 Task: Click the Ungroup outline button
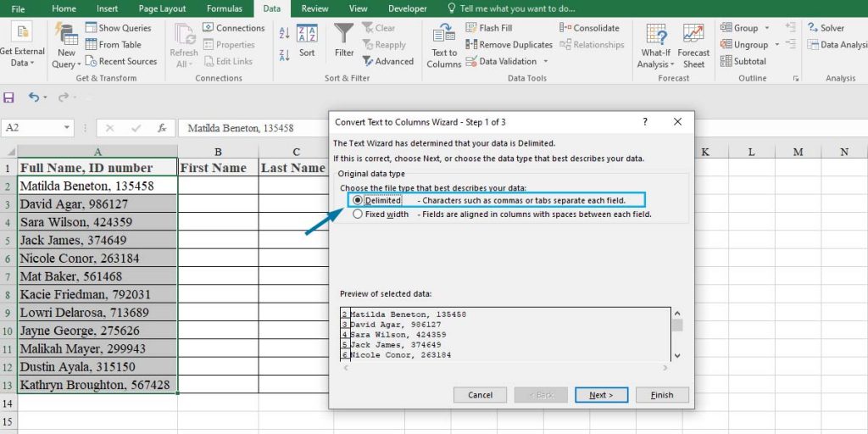[744, 44]
